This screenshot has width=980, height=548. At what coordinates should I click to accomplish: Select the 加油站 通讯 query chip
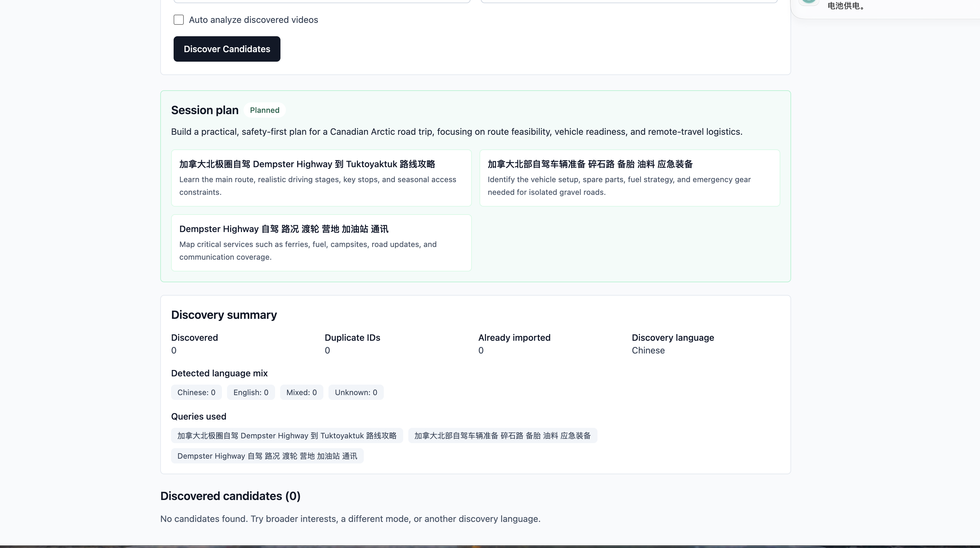(x=267, y=456)
